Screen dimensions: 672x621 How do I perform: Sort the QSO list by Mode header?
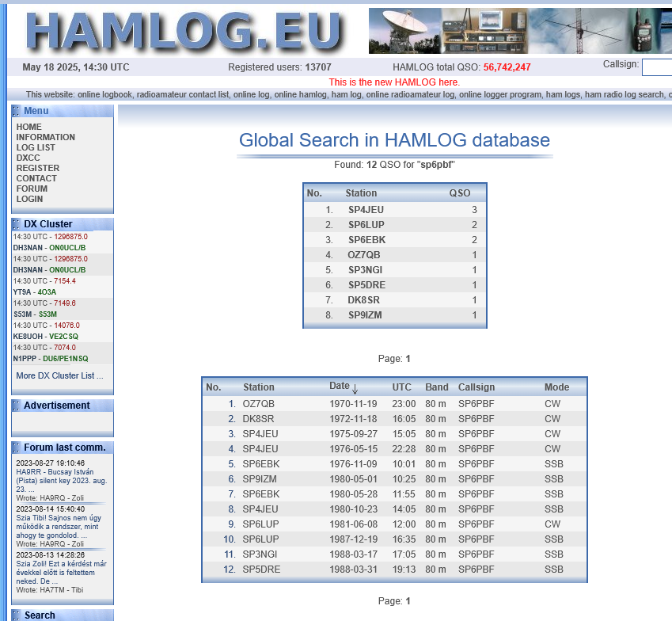[x=556, y=387]
